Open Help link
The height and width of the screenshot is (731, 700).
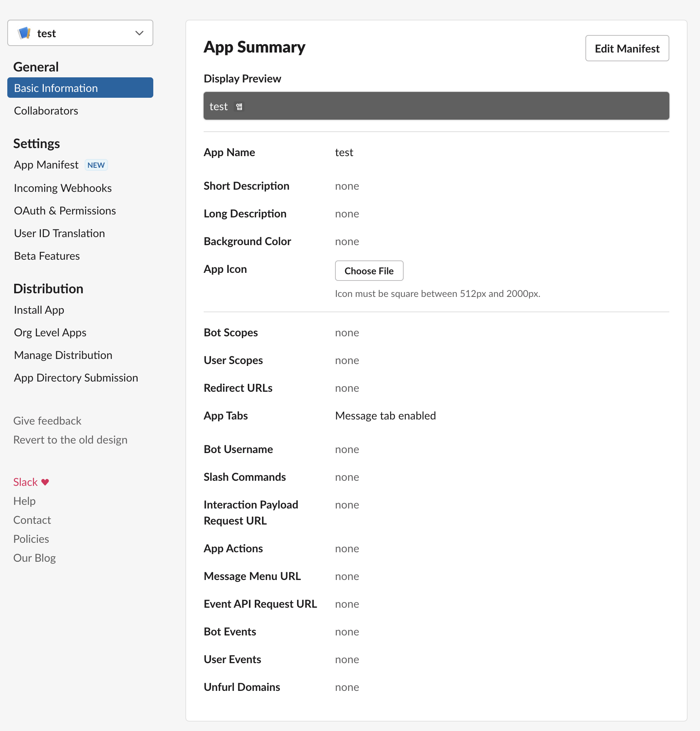click(x=24, y=501)
